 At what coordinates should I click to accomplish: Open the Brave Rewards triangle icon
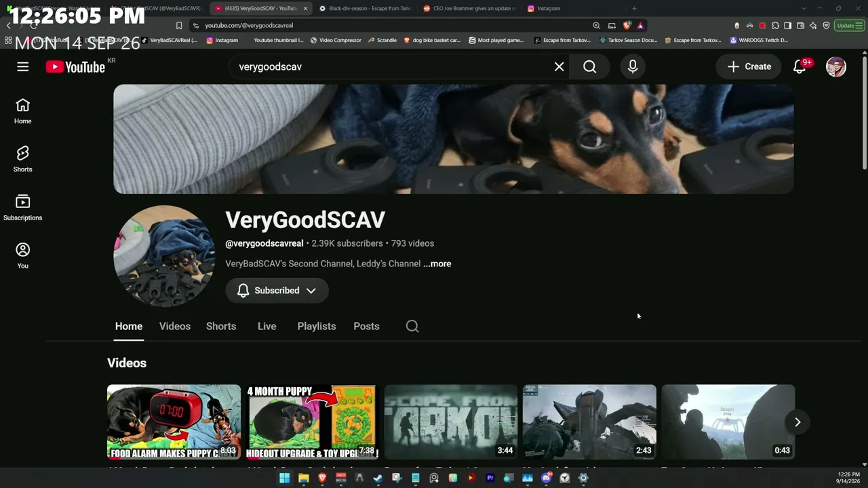640,25
